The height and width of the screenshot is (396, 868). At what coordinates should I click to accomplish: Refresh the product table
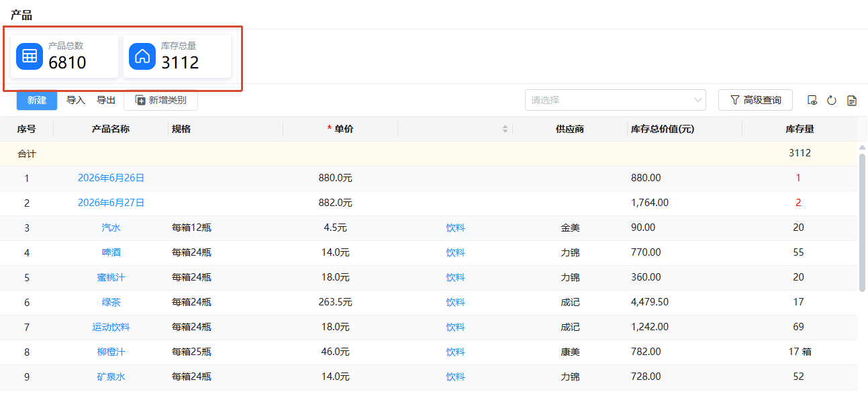click(832, 101)
